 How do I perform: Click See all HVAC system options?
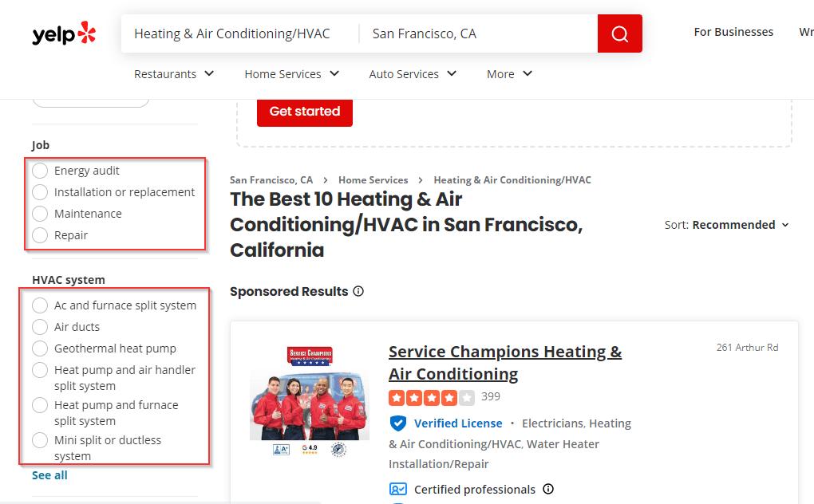coord(49,475)
